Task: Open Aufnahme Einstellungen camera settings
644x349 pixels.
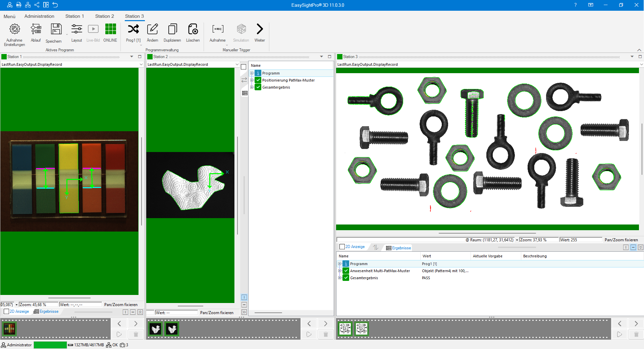Action: 14,30
